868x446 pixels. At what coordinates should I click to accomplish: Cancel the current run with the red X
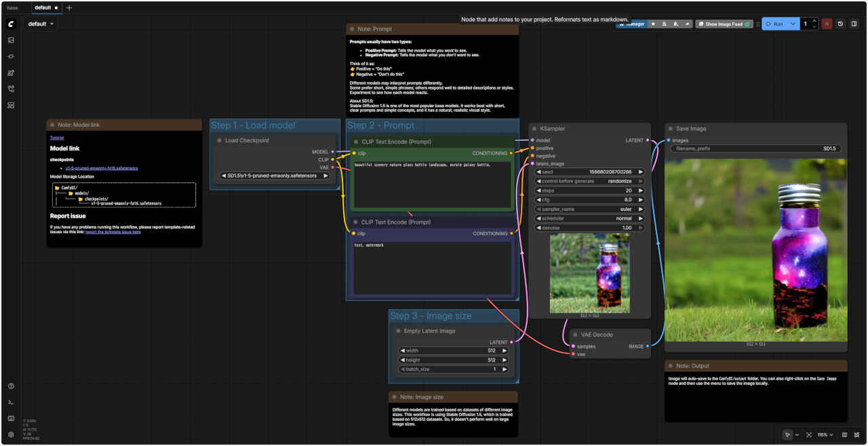827,24
